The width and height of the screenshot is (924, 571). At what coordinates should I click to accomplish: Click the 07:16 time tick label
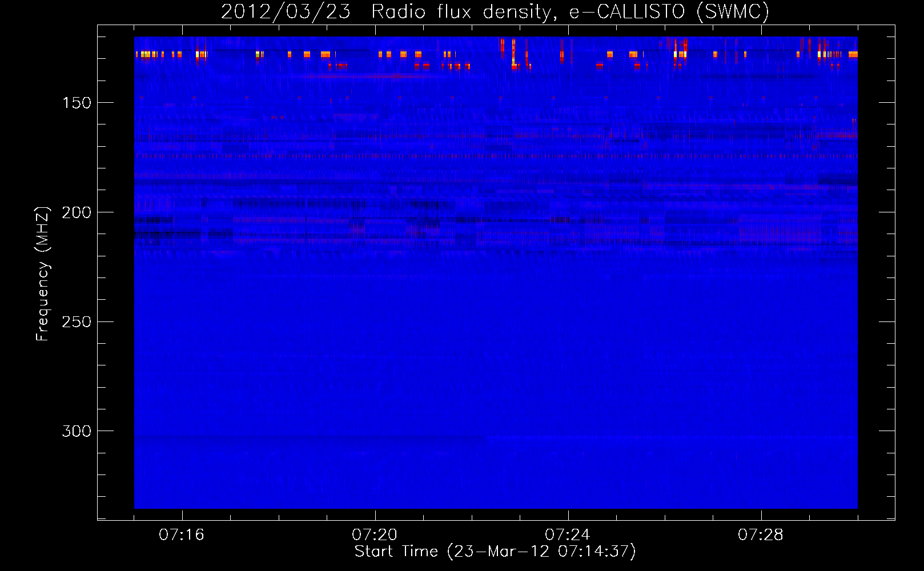[182, 535]
